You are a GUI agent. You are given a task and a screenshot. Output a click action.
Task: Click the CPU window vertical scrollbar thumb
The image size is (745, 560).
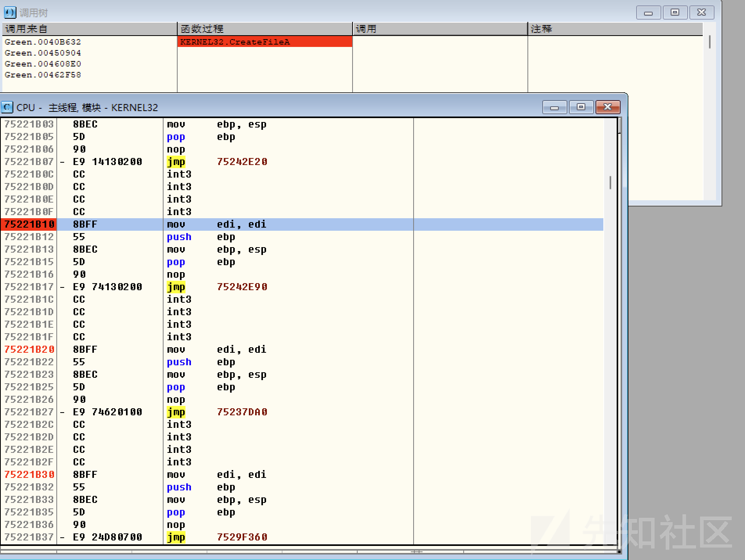(610, 183)
